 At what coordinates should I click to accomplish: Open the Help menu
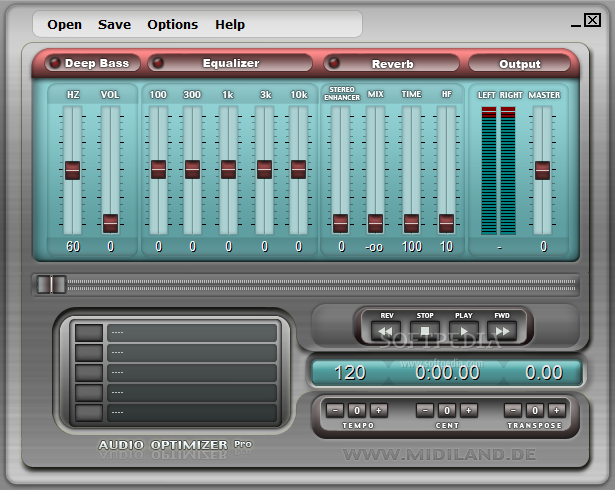tap(230, 25)
